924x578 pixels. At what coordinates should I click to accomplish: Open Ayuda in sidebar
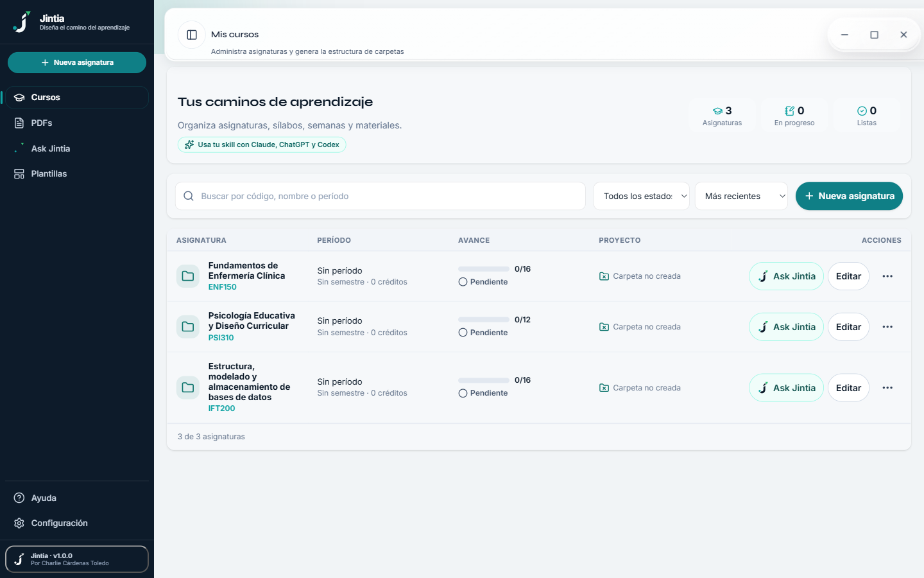coord(77,498)
